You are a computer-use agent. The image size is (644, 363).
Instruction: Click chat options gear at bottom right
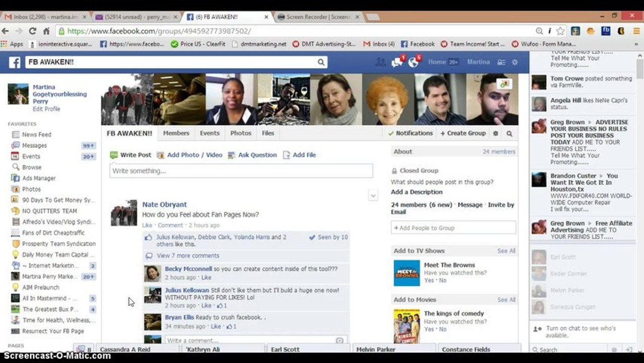click(x=614, y=350)
